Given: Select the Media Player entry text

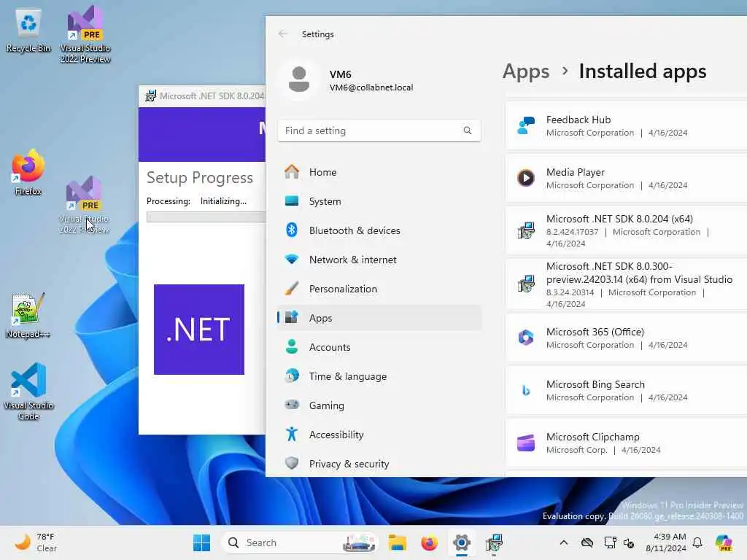Looking at the screenshot, I should 576,172.
